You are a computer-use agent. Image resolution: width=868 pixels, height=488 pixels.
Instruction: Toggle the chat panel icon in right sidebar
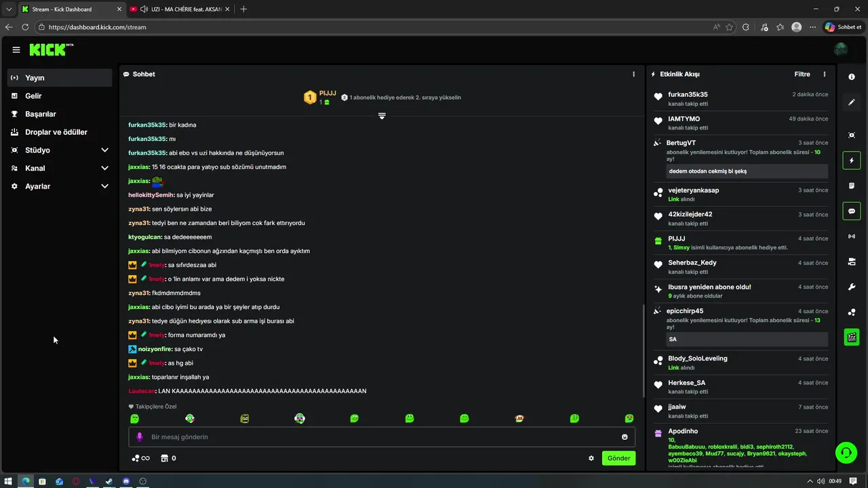coord(852,211)
